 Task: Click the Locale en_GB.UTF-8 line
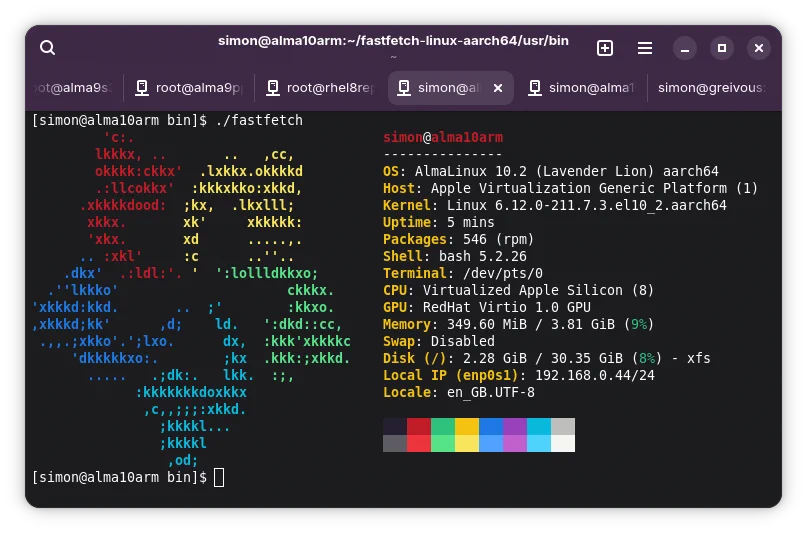click(x=459, y=392)
